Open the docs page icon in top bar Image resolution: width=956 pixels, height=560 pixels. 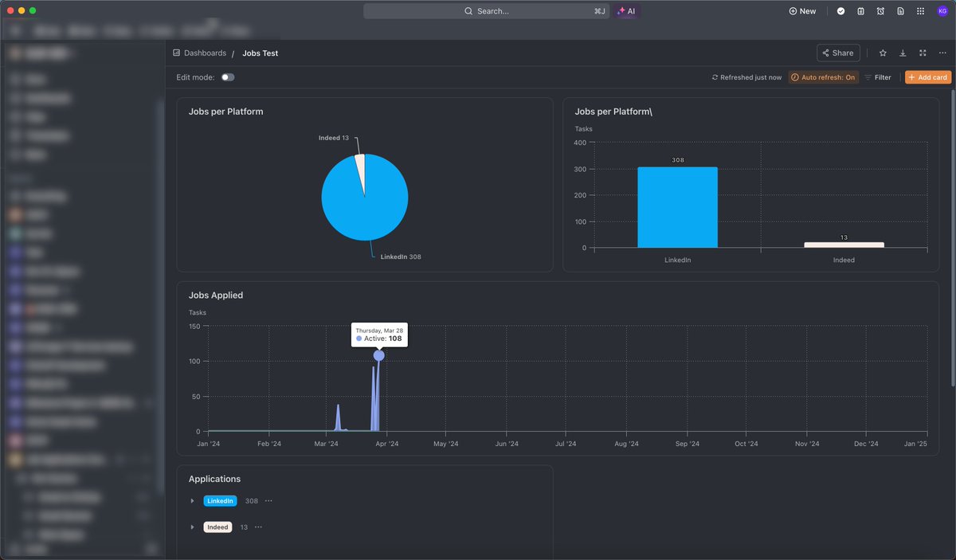[x=900, y=11]
